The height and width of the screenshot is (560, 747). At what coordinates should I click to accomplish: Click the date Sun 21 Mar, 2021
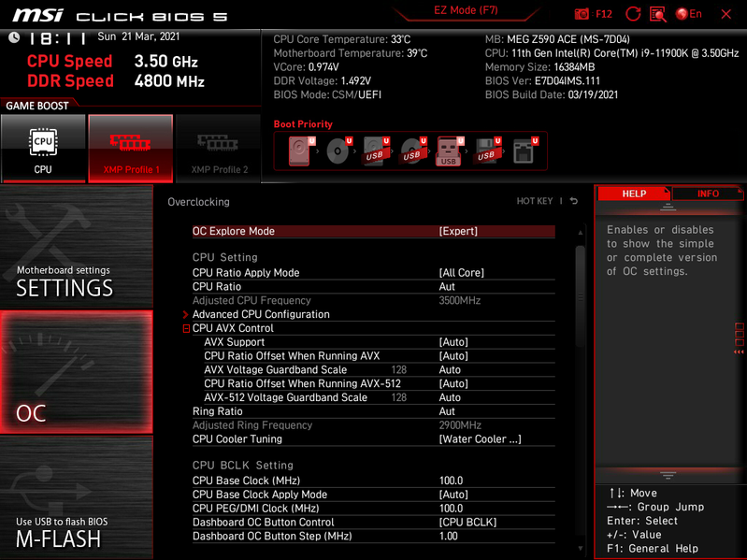[138, 36]
